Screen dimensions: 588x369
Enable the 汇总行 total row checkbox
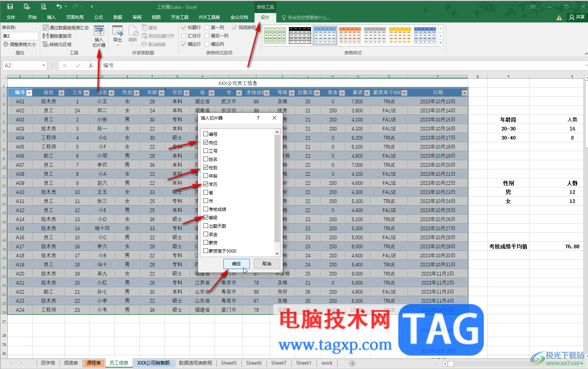pyautogui.click(x=184, y=36)
